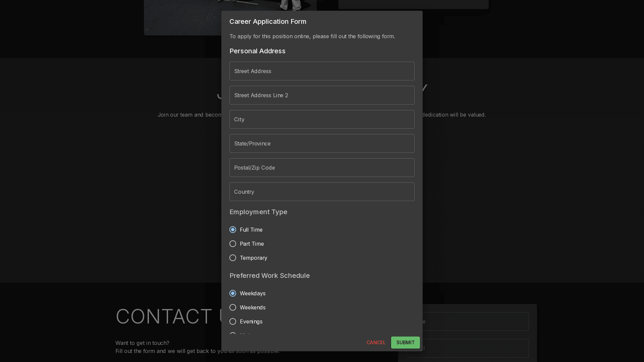Click the Temporary label text
Screen dimensions: 644x362
pyautogui.click(x=253, y=258)
